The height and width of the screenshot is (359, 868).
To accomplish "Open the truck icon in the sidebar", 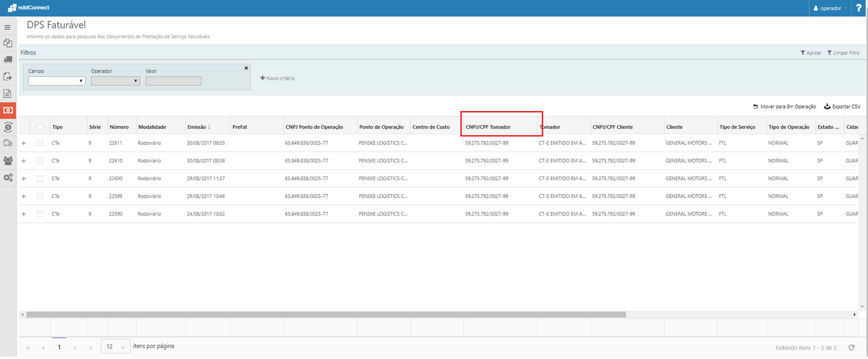I will pos(8,59).
